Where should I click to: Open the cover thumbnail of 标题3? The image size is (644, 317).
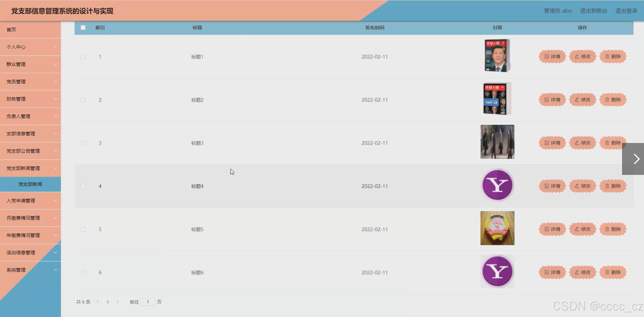pos(497,142)
